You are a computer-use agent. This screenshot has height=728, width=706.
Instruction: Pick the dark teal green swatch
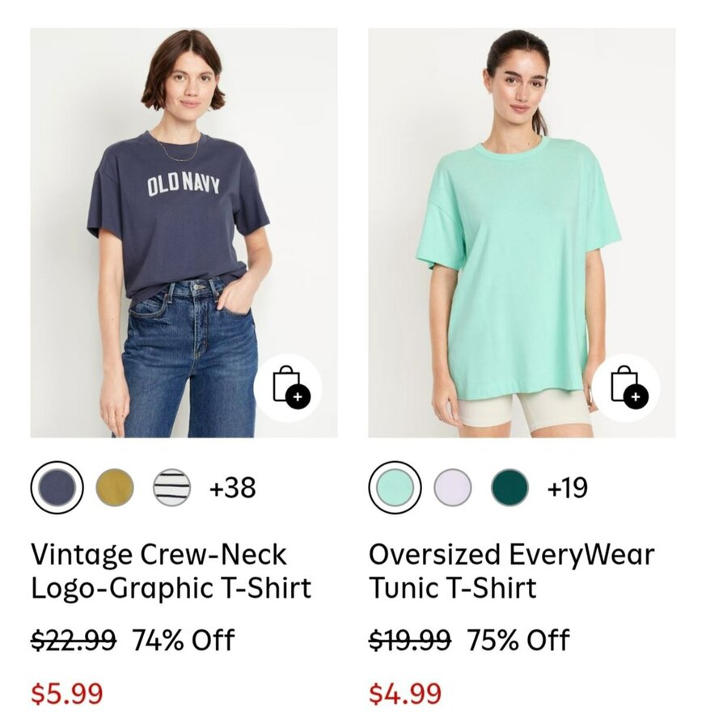pos(510,488)
